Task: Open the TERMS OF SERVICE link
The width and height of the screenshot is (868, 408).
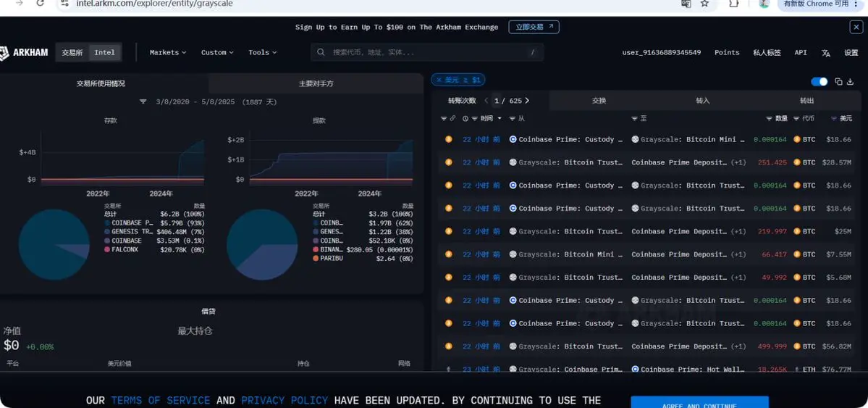Action: pos(161,400)
